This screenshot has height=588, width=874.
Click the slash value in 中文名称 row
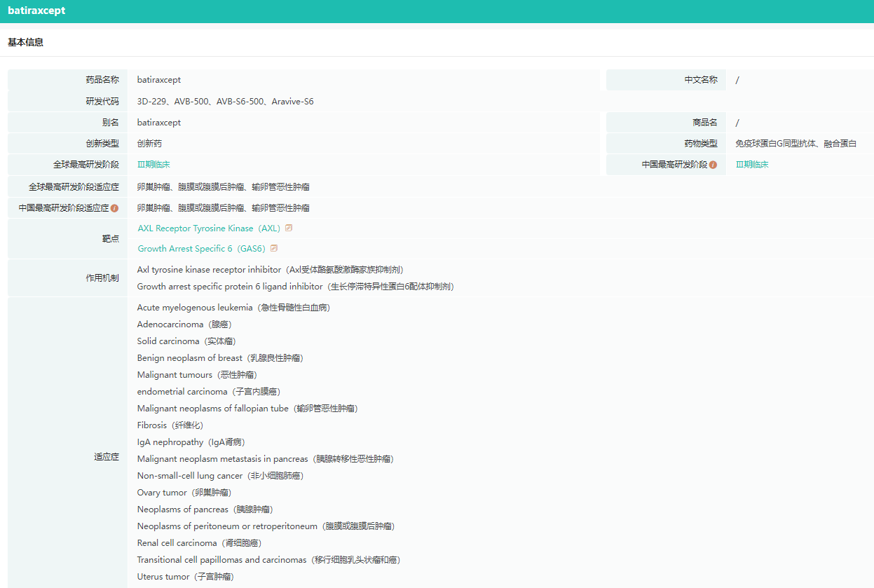[737, 80]
